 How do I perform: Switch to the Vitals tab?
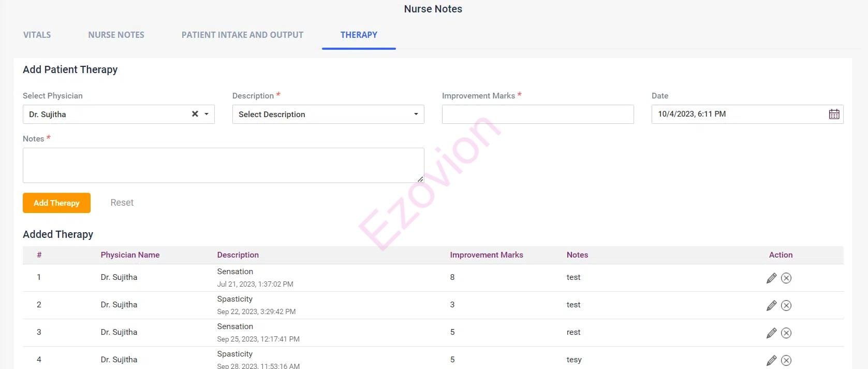coord(37,35)
